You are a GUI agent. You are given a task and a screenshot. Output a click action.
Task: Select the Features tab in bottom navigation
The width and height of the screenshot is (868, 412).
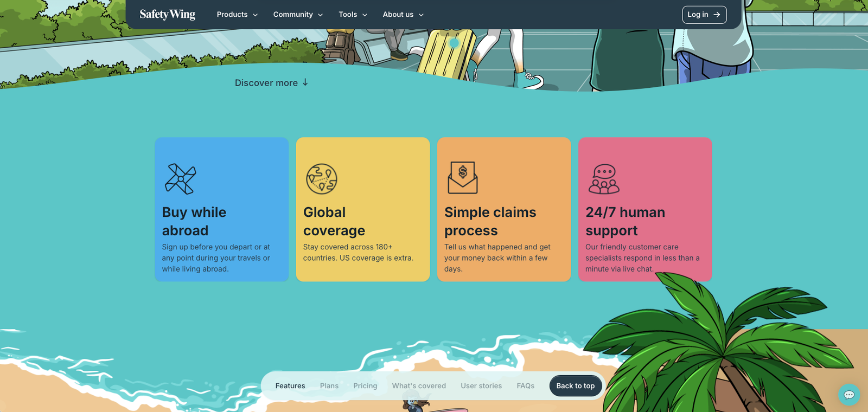290,386
